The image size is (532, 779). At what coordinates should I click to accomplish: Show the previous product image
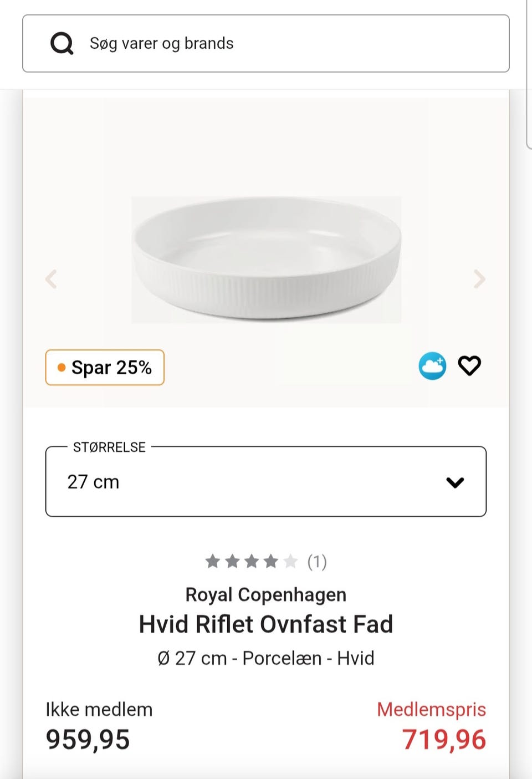[x=51, y=279]
